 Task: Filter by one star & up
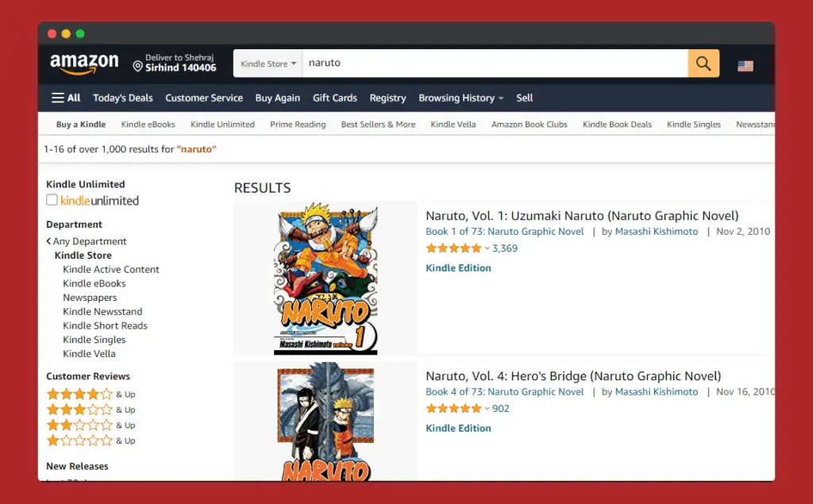91,441
